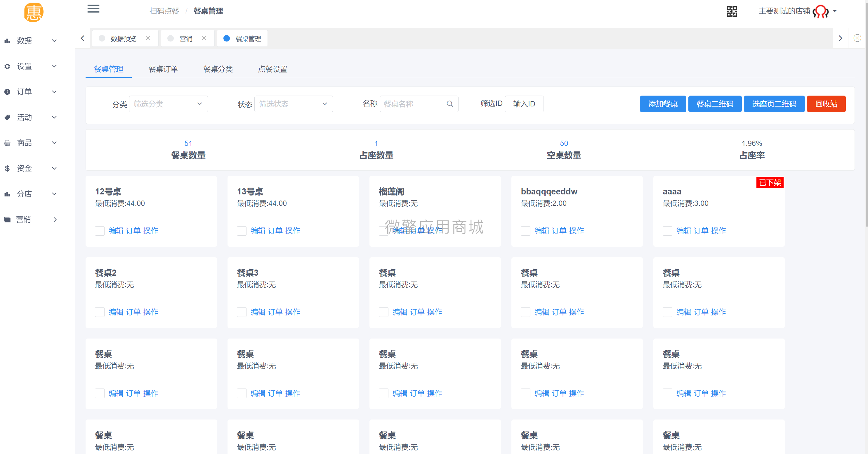Click the 添加餐桌 button
Image resolution: width=868 pixels, height=454 pixels.
pyautogui.click(x=663, y=104)
